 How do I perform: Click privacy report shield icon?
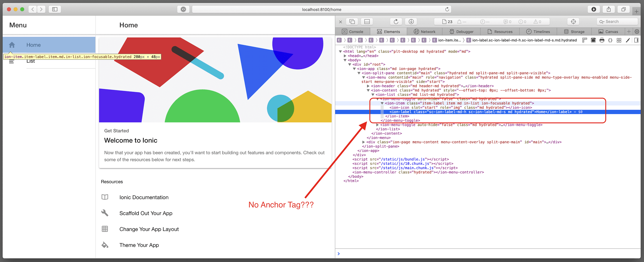point(183,9)
